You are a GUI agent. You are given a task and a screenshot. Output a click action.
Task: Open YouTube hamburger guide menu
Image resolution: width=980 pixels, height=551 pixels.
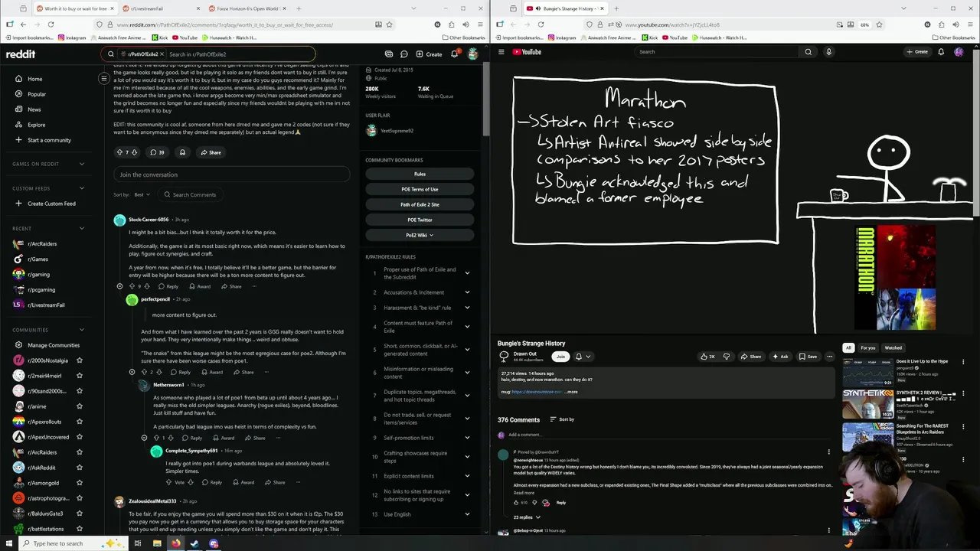click(x=501, y=52)
